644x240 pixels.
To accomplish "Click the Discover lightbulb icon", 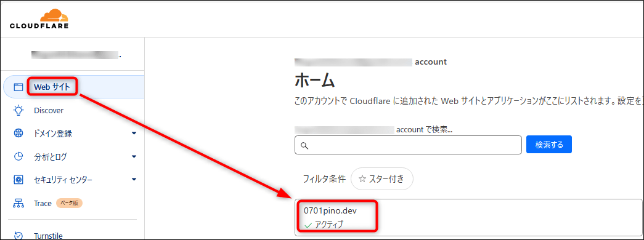I will pyautogui.click(x=18, y=110).
